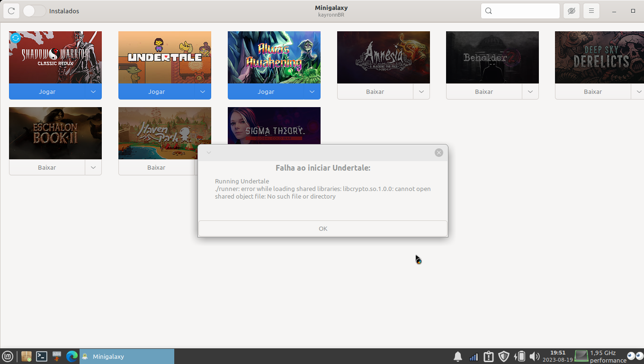Click the Eschalon Book II cover
This screenshot has width=644, height=364.
[55, 133]
